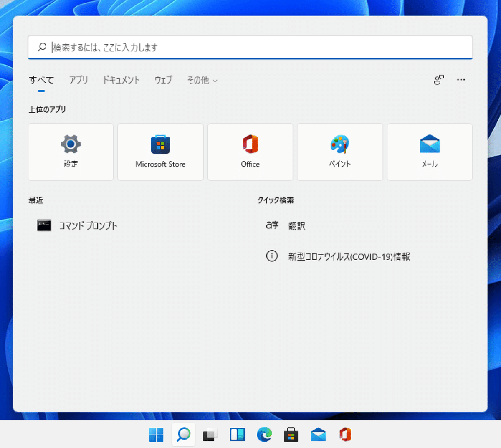Open Office from the top apps
This screenshot has height=448, width=501.
[x=250, y=152]
